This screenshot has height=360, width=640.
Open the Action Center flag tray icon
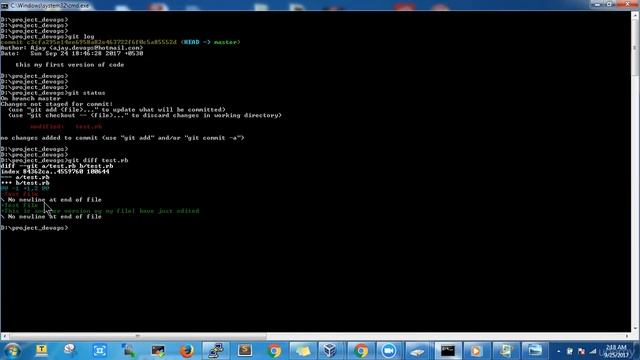tap(582, 351)
